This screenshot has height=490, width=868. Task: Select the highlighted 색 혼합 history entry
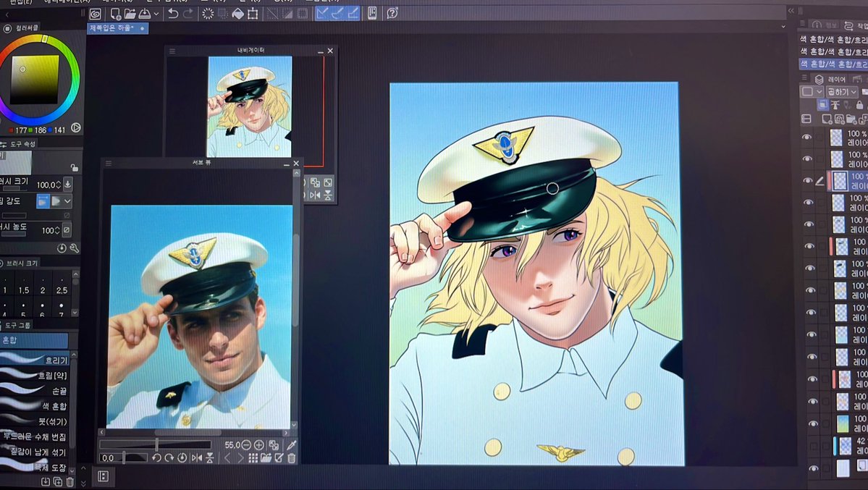[833, 64]
